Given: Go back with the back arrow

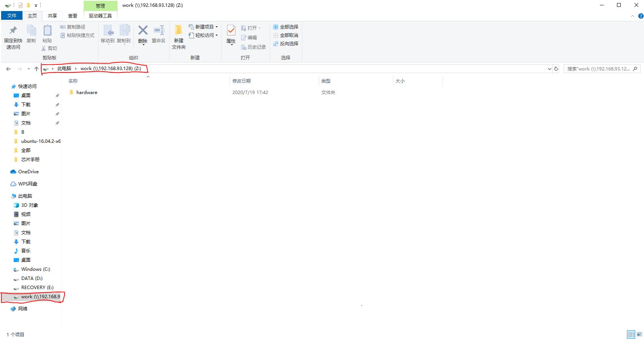Looking at the screenshot, I should (x=8, y=69).
